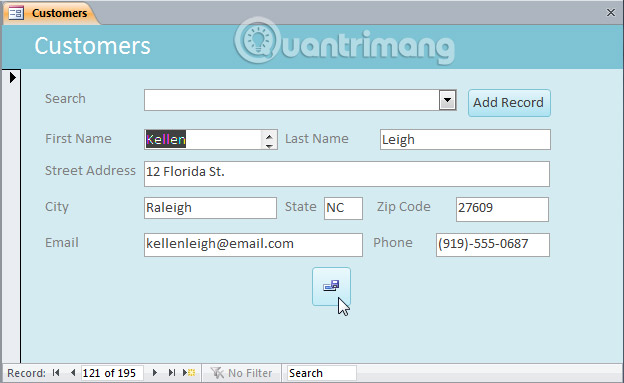The image size is (624, 383).
Task: Click the save record icon button
Action: [331, 286]
